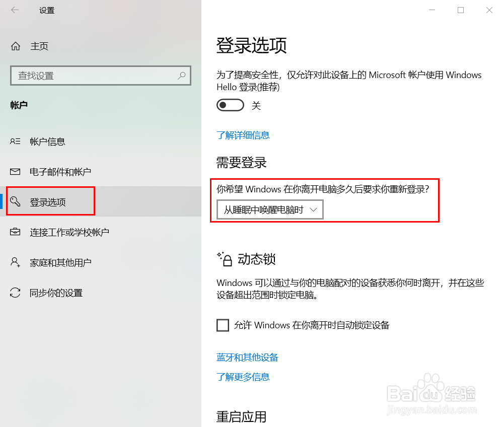Click the briefcase icon for 连接工作或学校帐户

[x=15, y=232]
